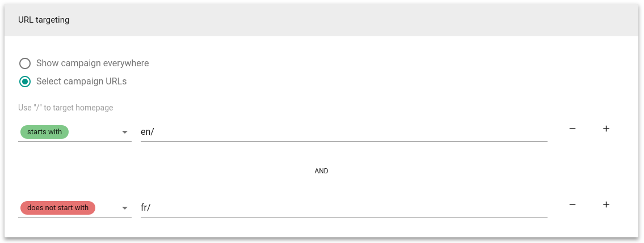Click the "Select campaign URLs" label text

coord(81,81)
